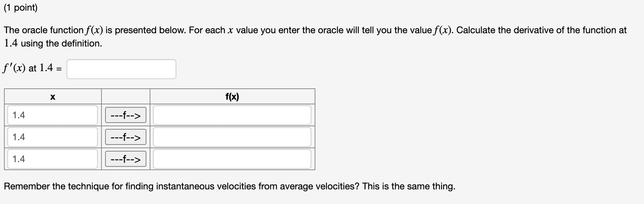The height and width of the screenshot is (204, 644).
Task: Click the f(x) column header
Action: pos(232,97)
